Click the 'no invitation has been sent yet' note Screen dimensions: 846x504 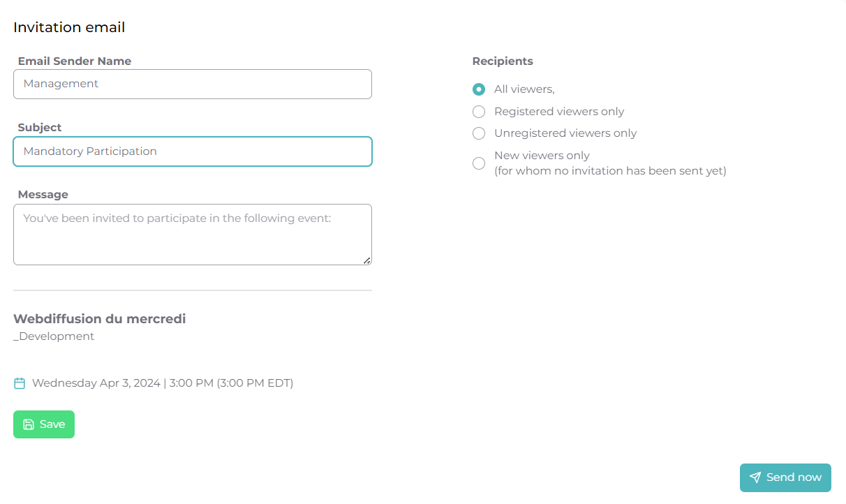click(610, 171)
